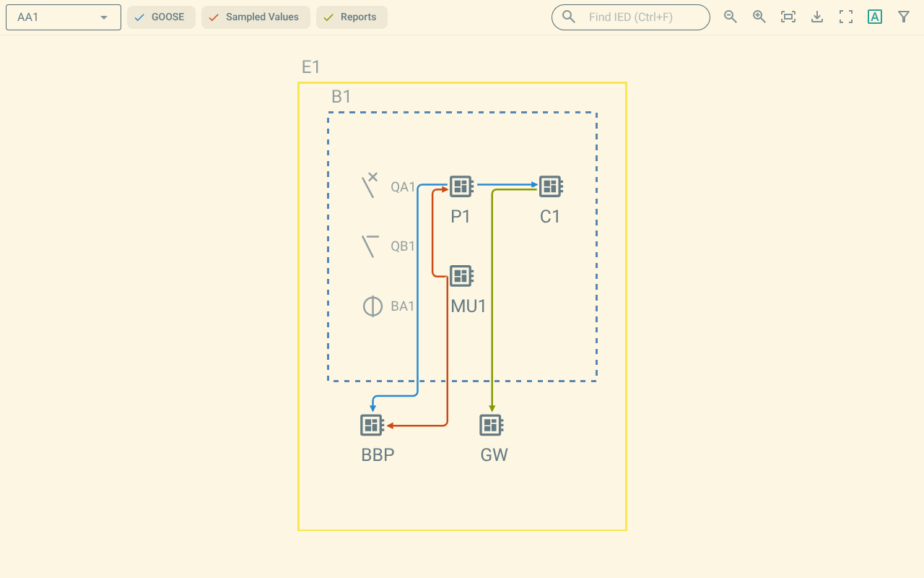Click the B1 bay label
Screen dimensions: 924x578
point(341,97)
